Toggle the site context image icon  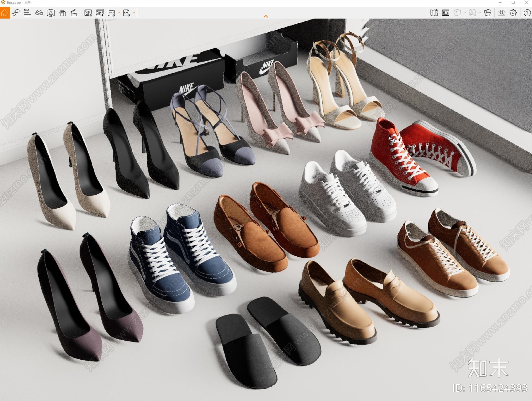click(446, 13)
